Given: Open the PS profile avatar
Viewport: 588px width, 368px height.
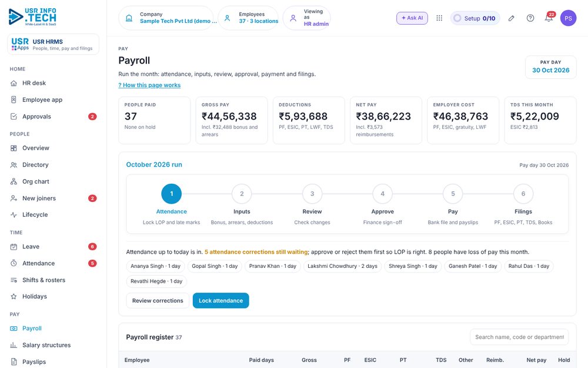Looking at the screenshot, I should (568, 18).
